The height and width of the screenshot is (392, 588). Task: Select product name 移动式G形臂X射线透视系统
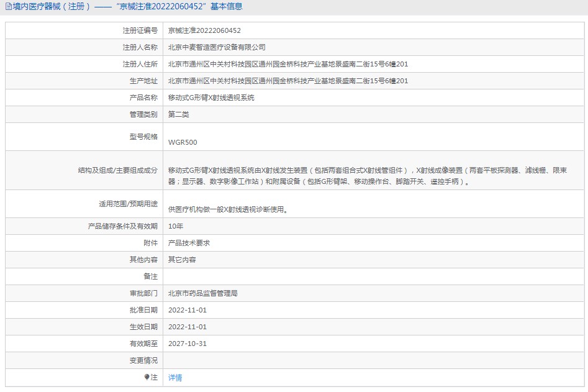coord(211,98)
